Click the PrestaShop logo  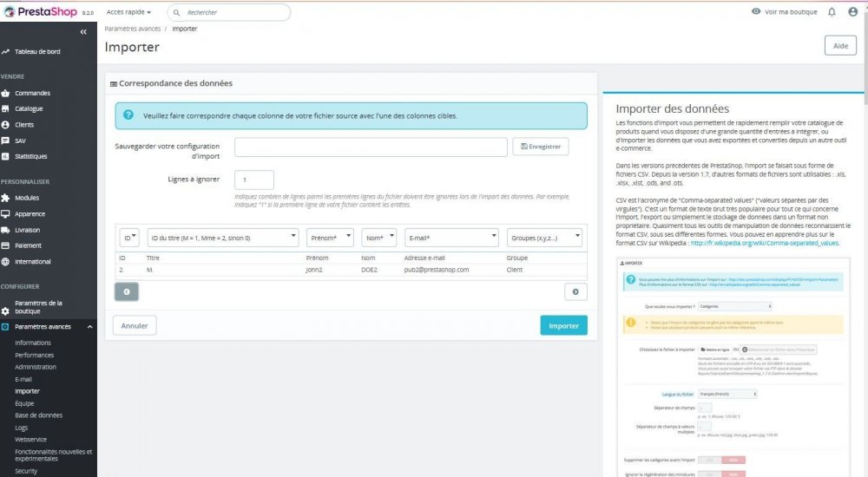point(41,11)
